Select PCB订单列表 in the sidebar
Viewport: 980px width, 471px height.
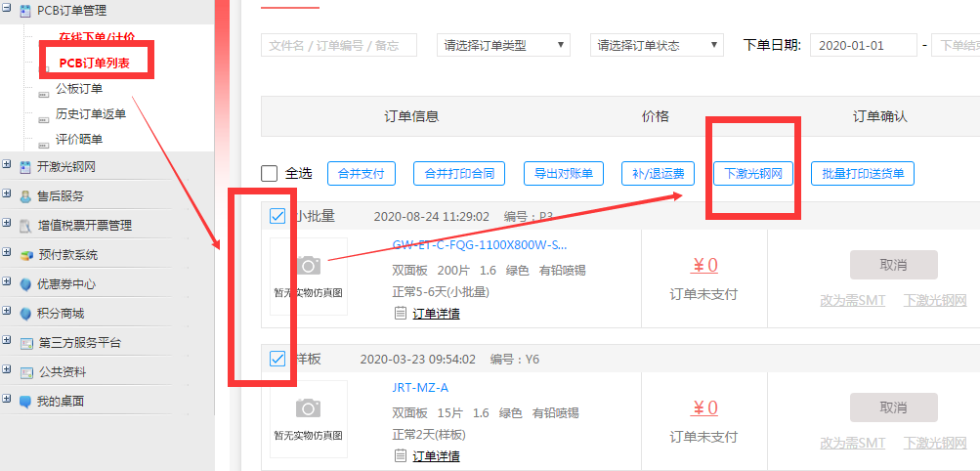(x=94, y=64)
